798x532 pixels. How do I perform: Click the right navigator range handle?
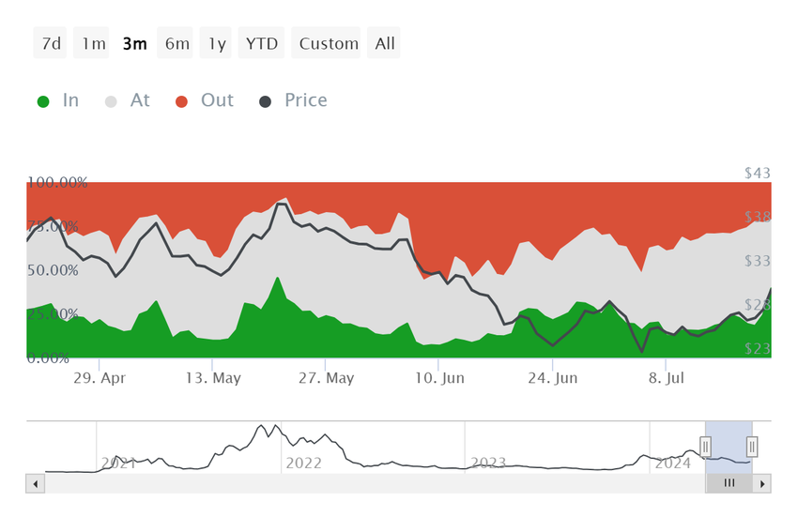752,447
